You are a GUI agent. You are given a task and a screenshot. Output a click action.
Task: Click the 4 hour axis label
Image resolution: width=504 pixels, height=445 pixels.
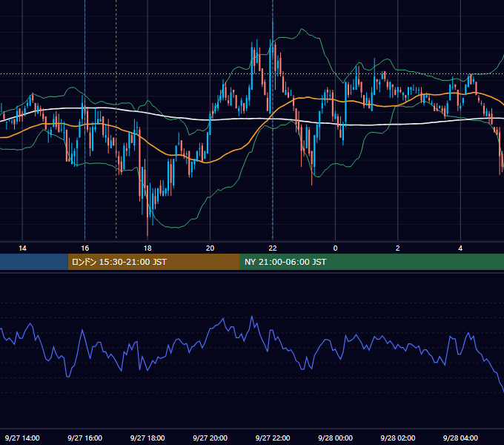[x=460, y=248]
